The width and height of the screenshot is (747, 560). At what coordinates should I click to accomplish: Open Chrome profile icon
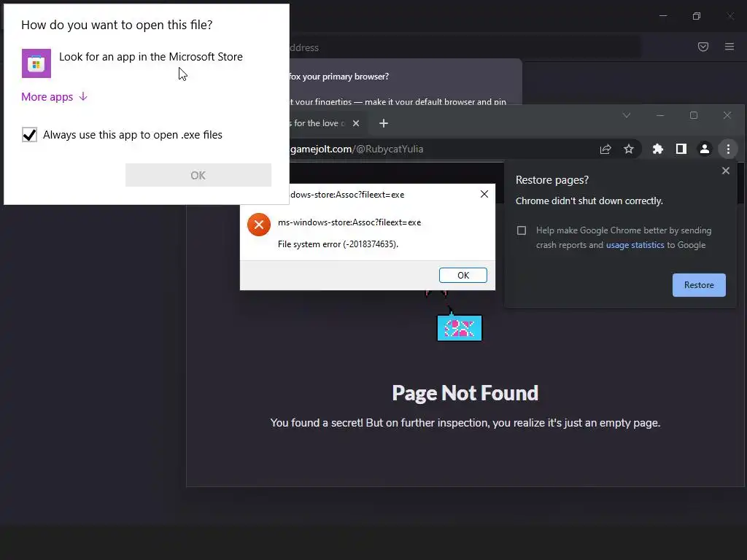tap(705, 149)
